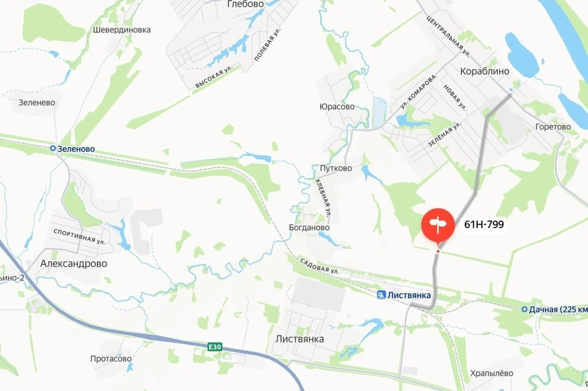Screen dimensions: 588x391
Task: Select the Зеленево place label
Action: tap(37, 103)
